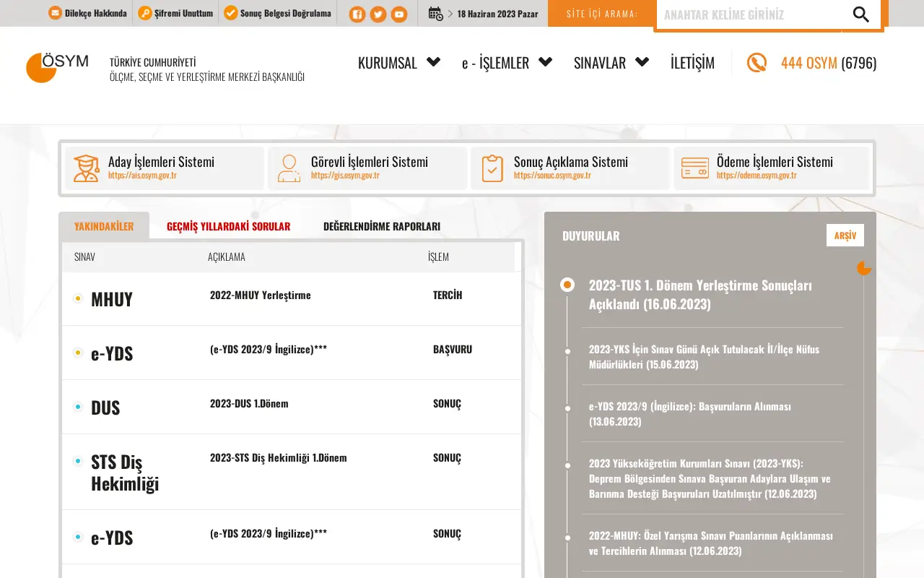Click the ÖSYM logo
The width and height of the screenshot is (924, 578).
point(57,67)
